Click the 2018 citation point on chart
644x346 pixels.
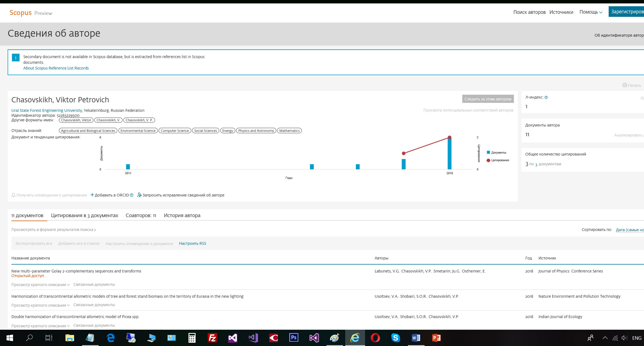(x=449, y=137)
